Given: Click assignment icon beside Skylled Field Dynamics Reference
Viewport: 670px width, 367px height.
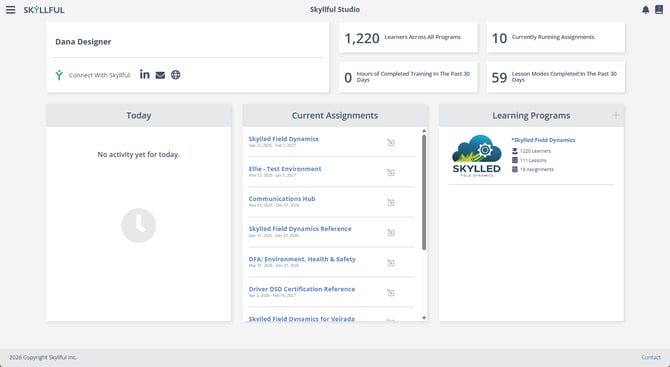Looking at the screenshot, I should [x=391, y=232].
